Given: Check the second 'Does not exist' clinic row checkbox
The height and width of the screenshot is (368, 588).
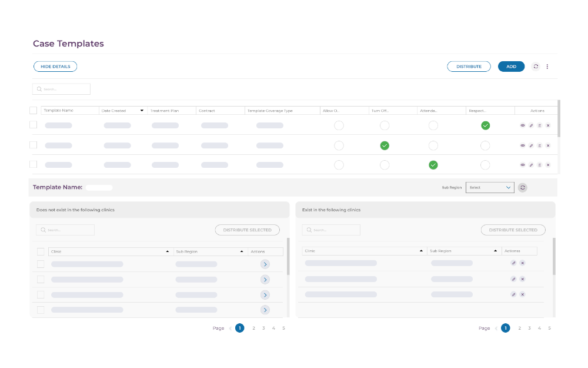Looking at the screenshot, I should 41,279.
